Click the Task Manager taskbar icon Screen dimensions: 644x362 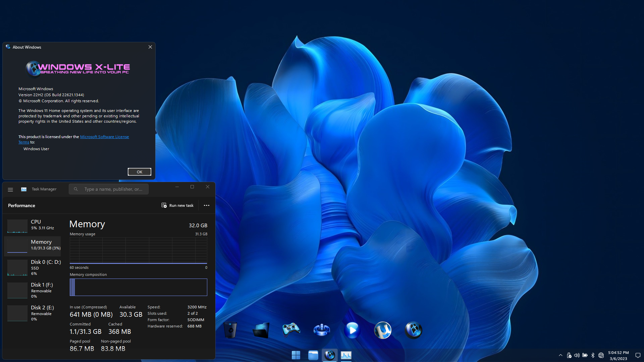pos(346,355)
